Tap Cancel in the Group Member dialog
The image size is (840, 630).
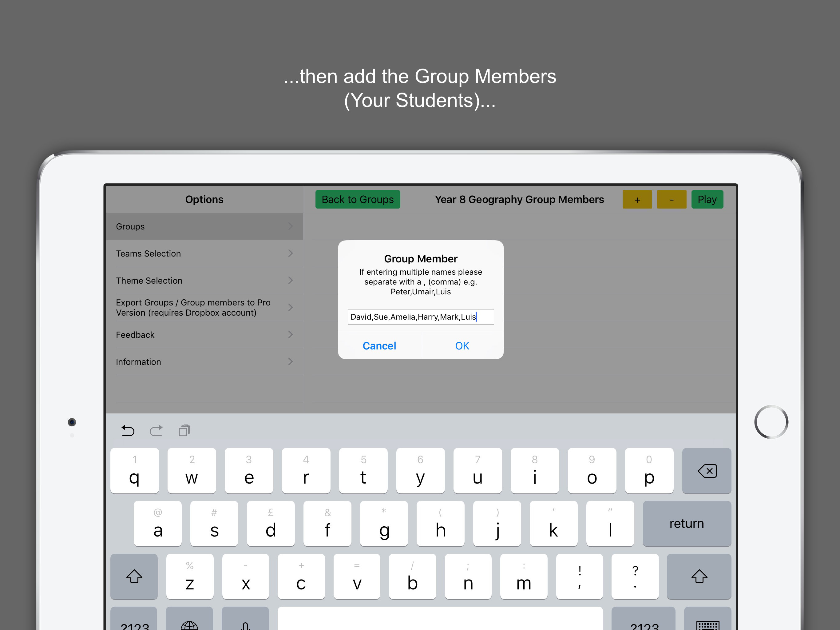click(379, 346)
